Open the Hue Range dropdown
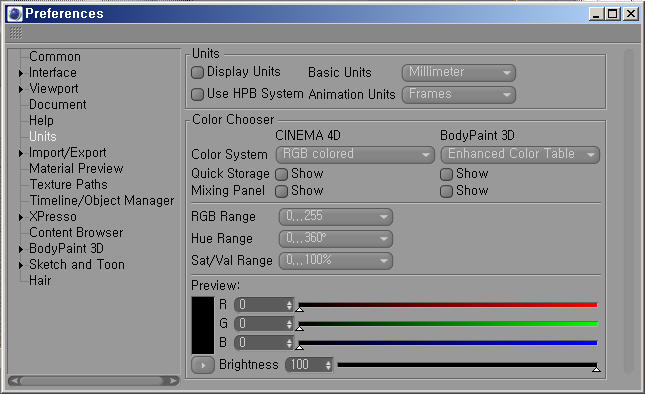The image size is (645, 394). point(336,239)
